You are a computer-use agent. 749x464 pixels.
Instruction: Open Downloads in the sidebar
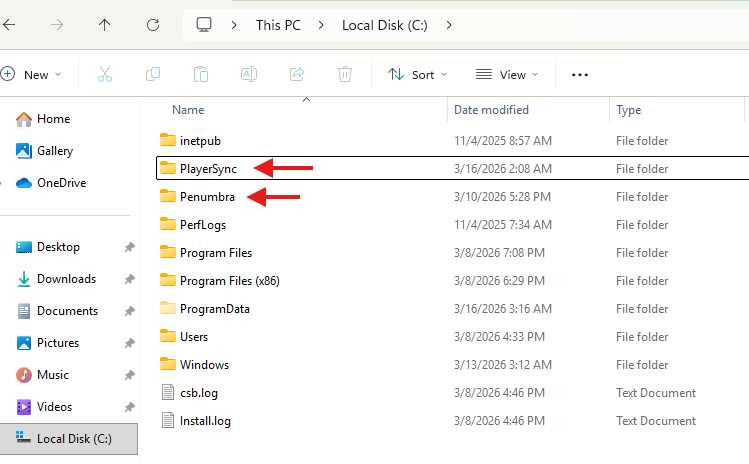[x=66, y=279]
